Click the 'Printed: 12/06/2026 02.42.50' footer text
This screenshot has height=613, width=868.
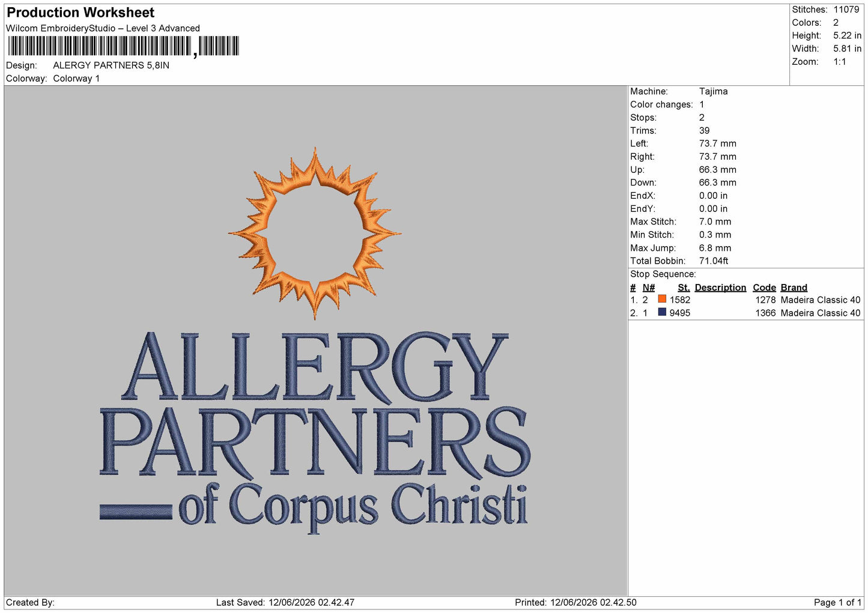(575, 603)
